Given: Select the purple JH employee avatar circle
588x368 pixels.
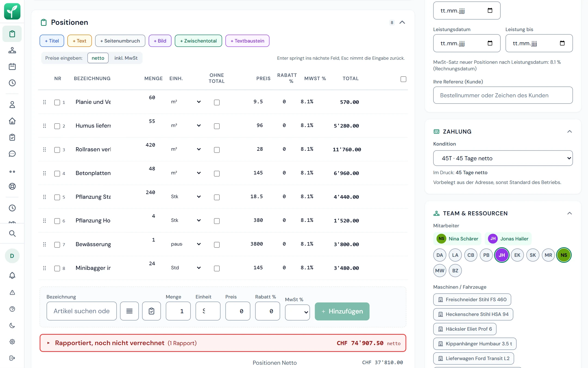Looking at the screenshot, I should (x=502, y=255).
